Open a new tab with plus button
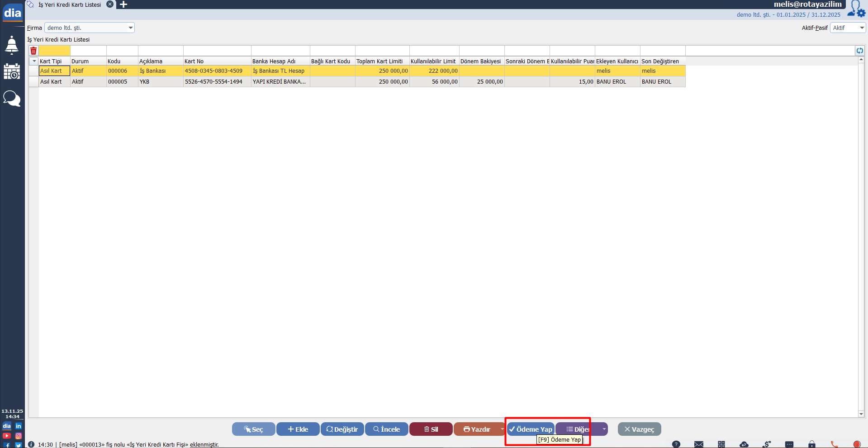 (123, 5)
